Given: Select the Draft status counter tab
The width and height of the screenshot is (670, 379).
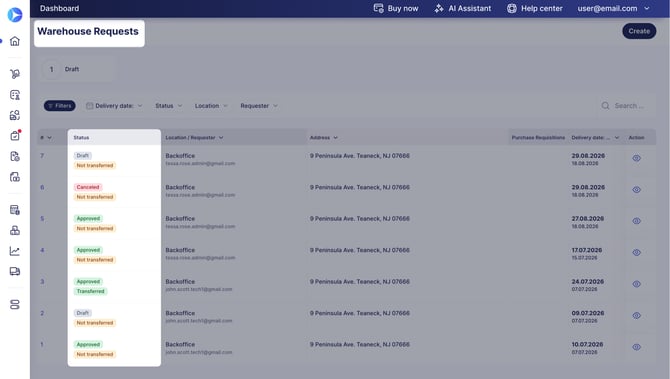Looking at the screenshot, I should 78,69.
